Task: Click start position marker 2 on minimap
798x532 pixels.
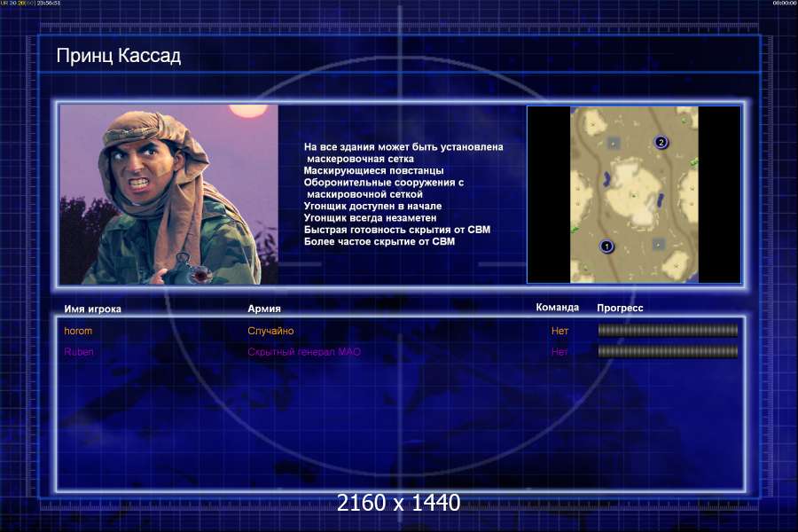Action: point(661,142)
